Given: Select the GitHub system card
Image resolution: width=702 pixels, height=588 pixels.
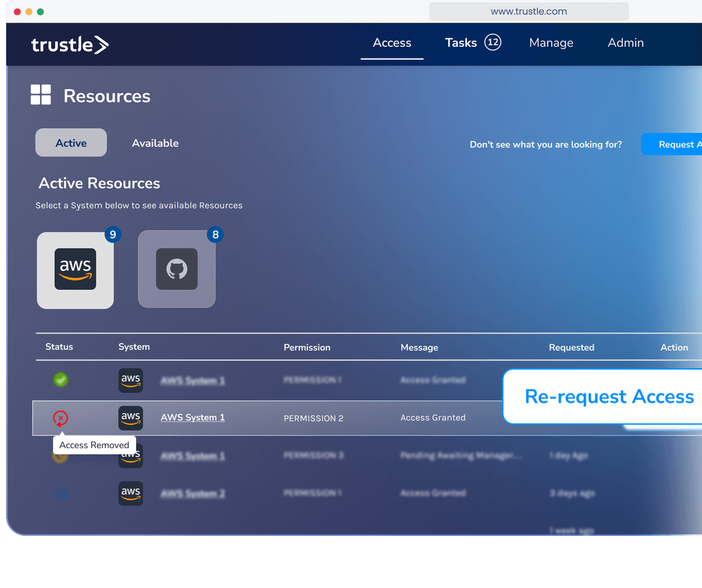Looking at the screenshot, I should click(177, 269).
